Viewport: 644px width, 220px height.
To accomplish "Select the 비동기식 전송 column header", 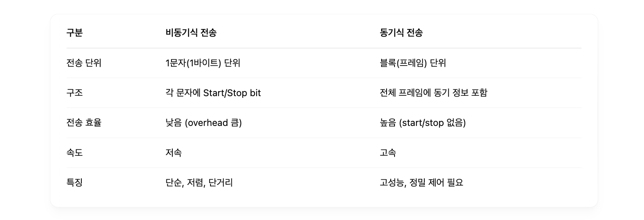I will point(191,33).
